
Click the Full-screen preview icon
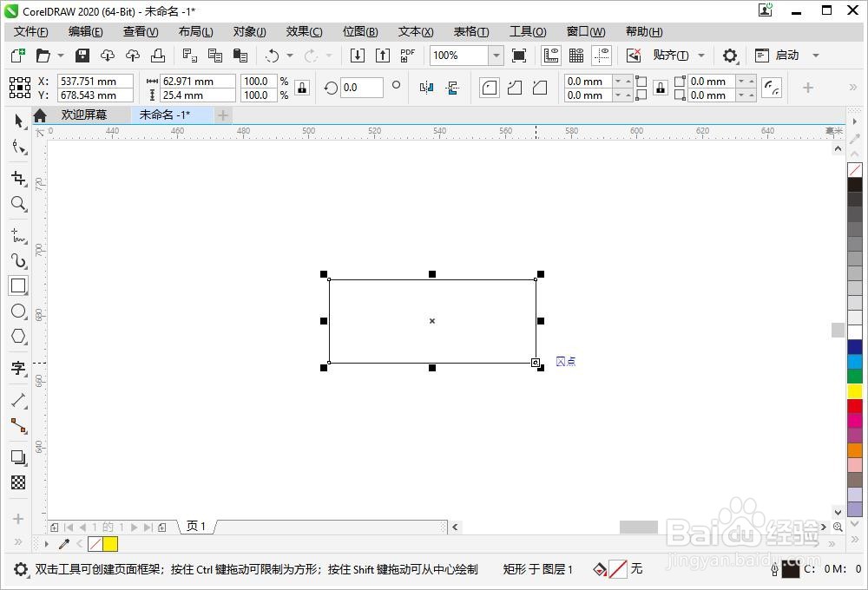(x=519, y=56)
